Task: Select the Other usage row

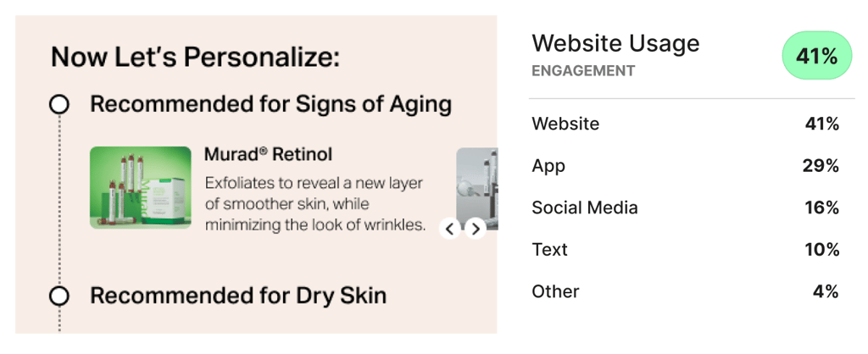Action: (x=685, y=291)
